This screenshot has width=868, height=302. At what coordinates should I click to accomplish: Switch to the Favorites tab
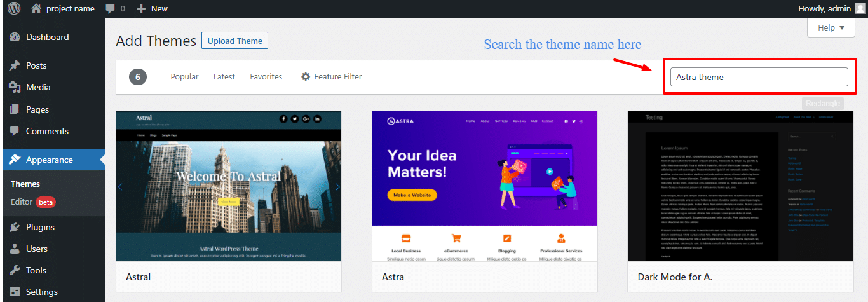[266, 76]
